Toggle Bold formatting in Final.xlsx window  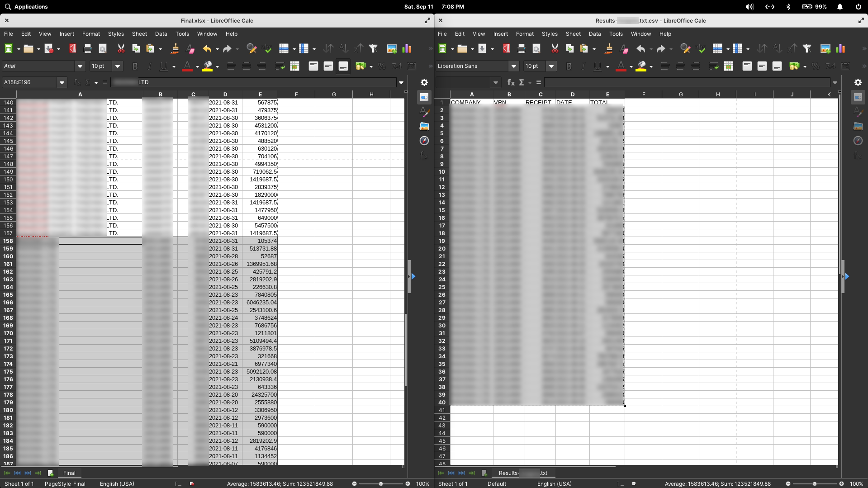[x=135, y=66]
